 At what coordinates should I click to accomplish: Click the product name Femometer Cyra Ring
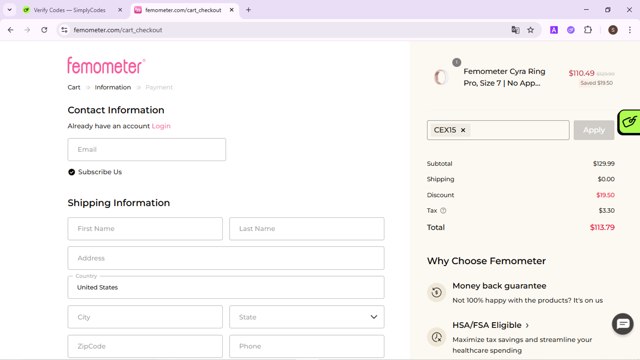coord(504,77)
